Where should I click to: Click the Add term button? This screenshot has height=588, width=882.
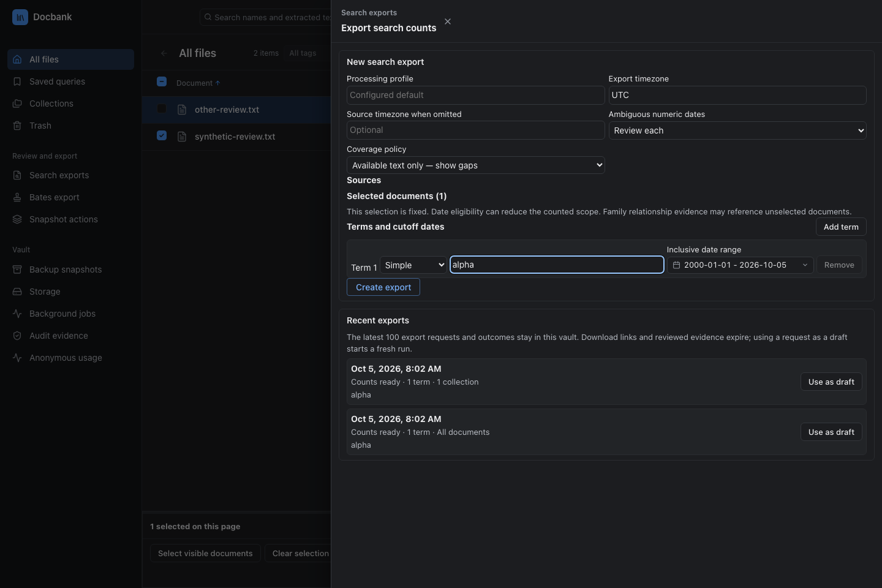tap(841, 227)
